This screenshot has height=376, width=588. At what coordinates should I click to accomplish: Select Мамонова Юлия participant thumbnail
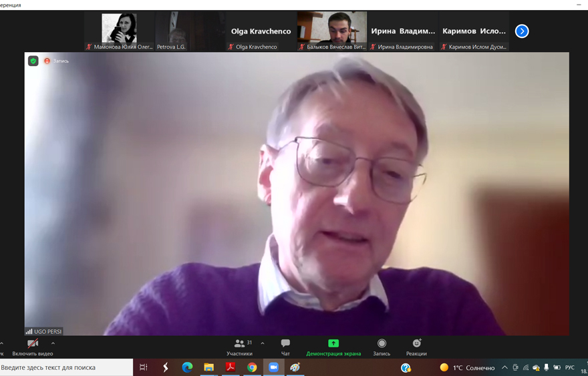point(119,31)
